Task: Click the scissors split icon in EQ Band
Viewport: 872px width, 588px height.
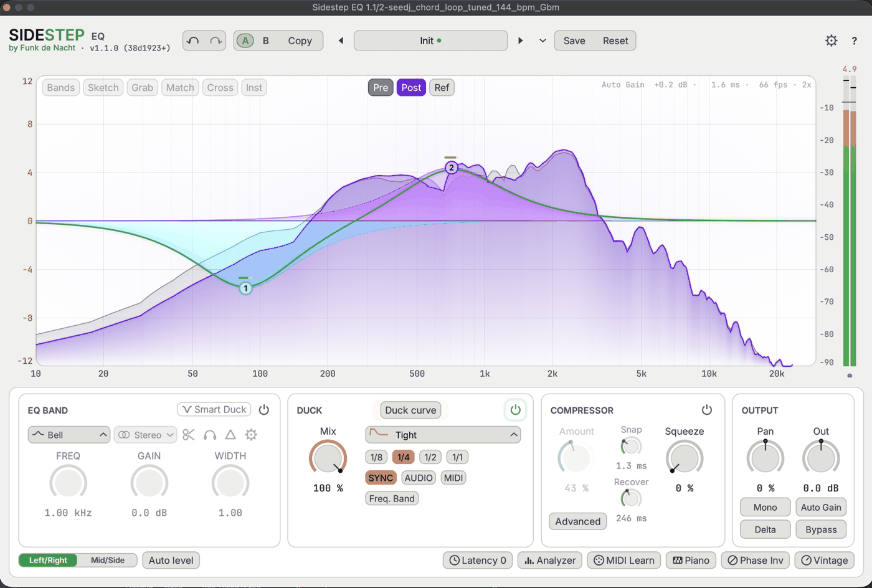Action: point(189,435)
